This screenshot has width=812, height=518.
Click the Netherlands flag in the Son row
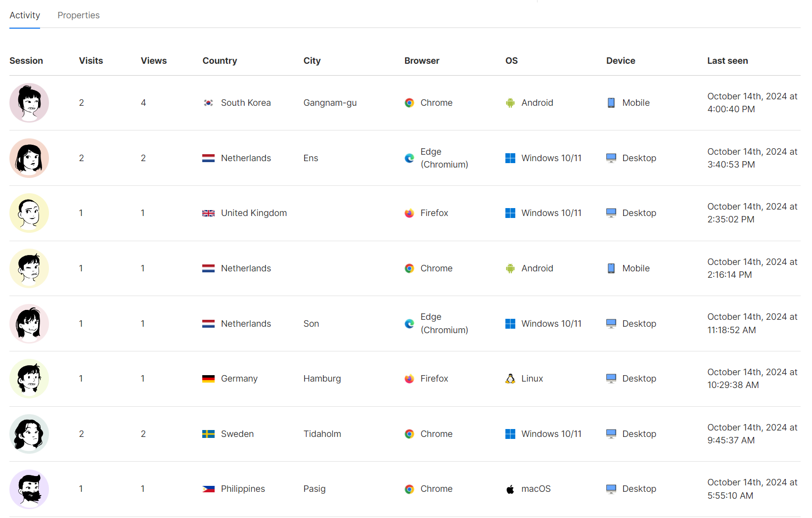(x=208, y=324)
